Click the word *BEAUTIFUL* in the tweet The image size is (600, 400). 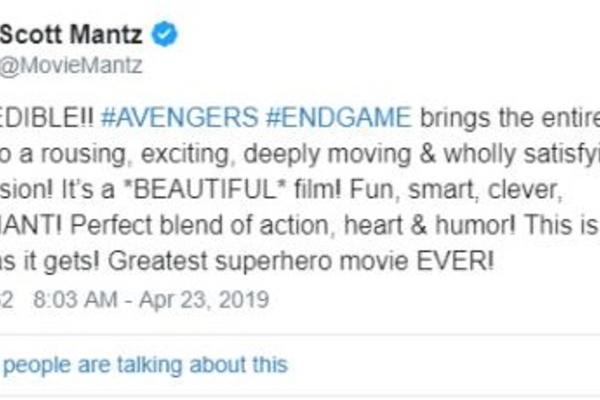[x=206, y=189]
